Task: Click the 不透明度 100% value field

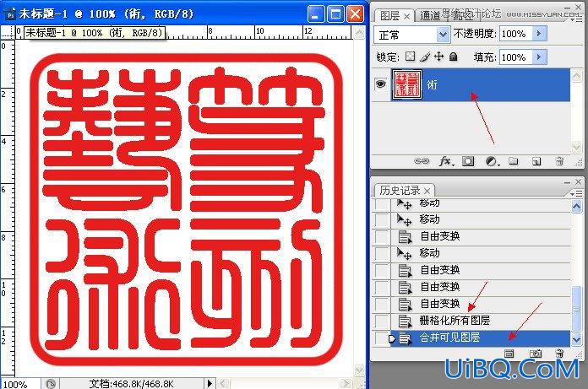Action: [x=515, y=34]
